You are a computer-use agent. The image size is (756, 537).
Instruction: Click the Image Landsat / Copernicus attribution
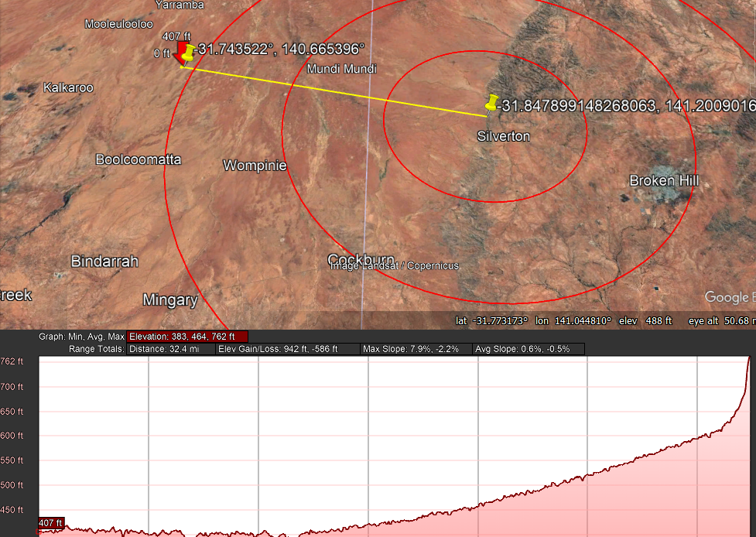pyautogui.click(x=395, y=266)
